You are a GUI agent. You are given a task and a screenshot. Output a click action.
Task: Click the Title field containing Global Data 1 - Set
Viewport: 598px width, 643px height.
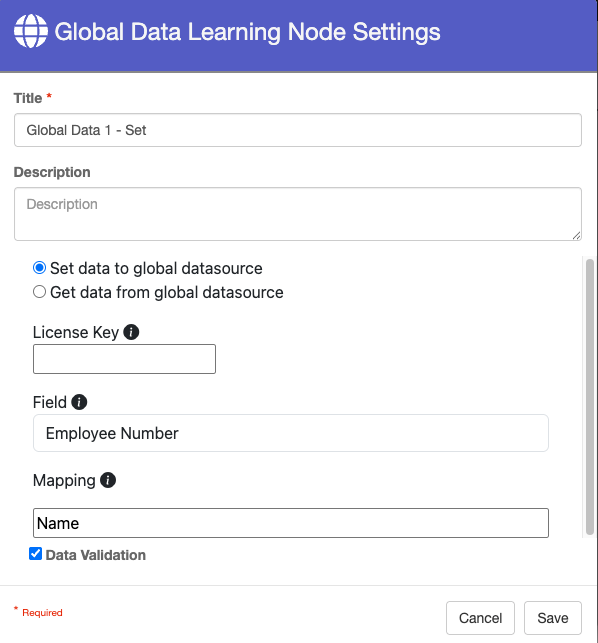(x=298, y=130)
